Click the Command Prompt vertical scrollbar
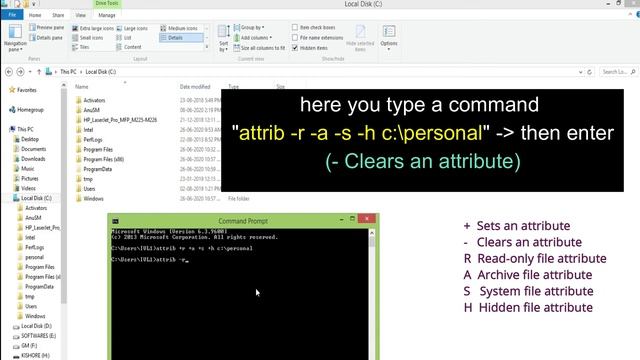 (371, 242)
